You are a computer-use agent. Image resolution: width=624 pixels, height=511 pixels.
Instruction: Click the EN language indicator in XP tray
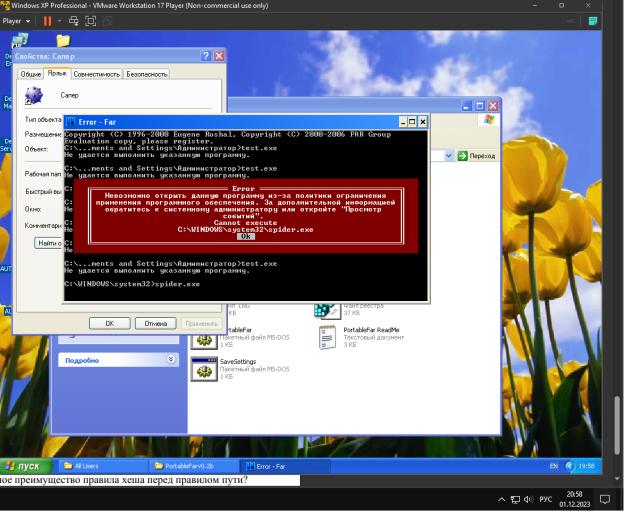click(554, 466)
